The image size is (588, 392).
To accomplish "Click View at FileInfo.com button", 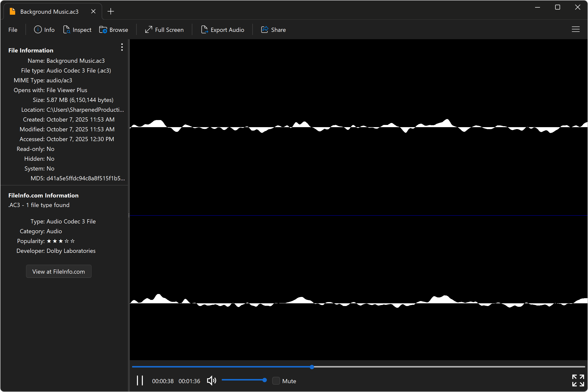I will (59, 271).
